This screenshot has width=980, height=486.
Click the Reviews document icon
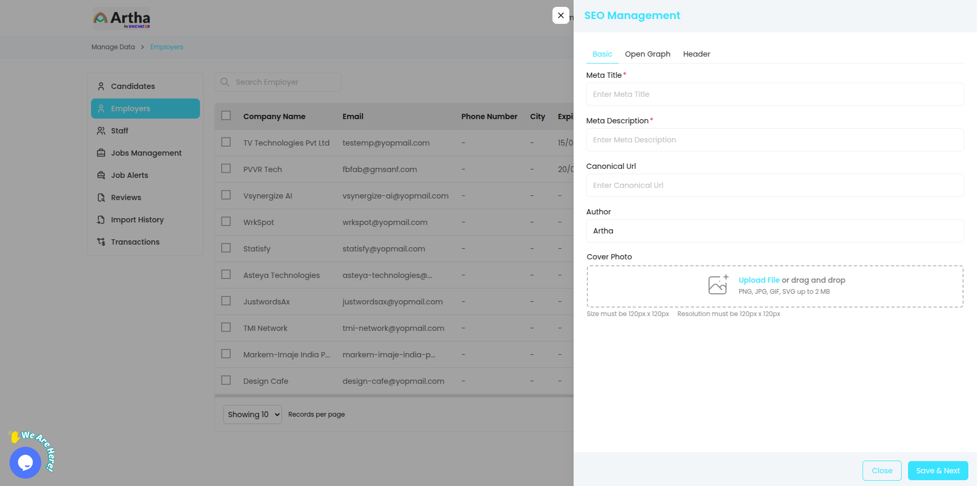[x=101, y=197]
